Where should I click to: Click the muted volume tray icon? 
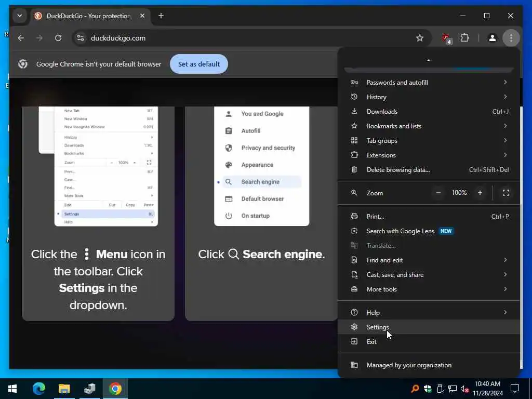click(464, 389)
